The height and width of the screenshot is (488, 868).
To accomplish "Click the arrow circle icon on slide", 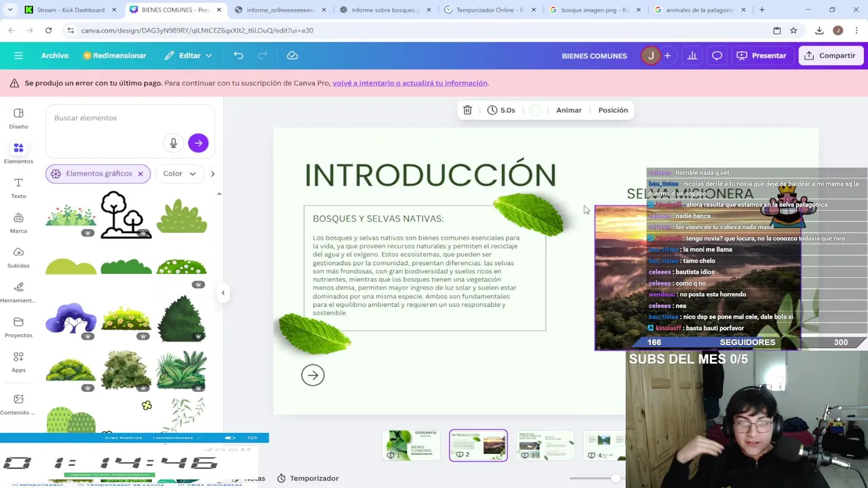I will (x=313, y=375).
